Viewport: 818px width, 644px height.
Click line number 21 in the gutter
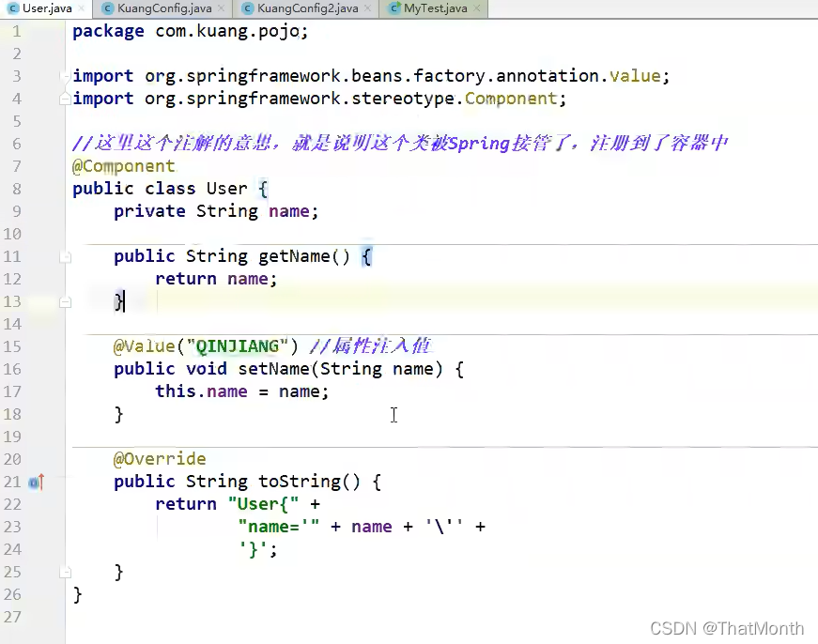point(12,482)
